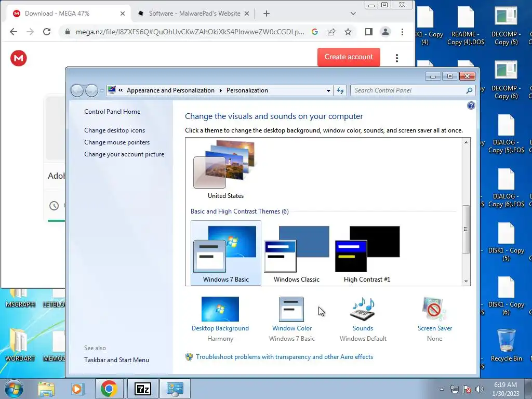Image resolution: width=532 pixels, height=399 pixels.
Task: Click the breadcrumb arrow after Appearance and Personalization
Action: [x=220, y=90]
